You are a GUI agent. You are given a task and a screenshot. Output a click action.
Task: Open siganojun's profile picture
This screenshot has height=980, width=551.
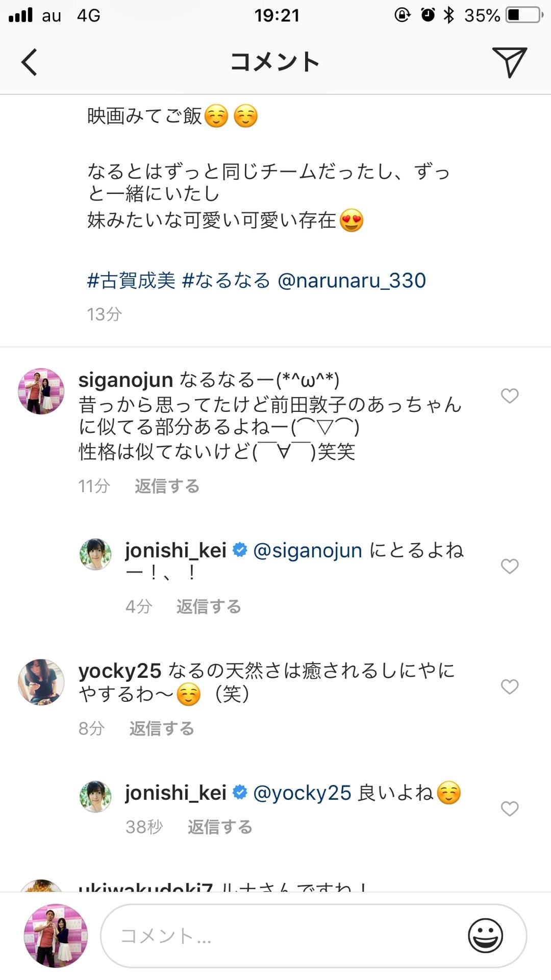point(40,391)
